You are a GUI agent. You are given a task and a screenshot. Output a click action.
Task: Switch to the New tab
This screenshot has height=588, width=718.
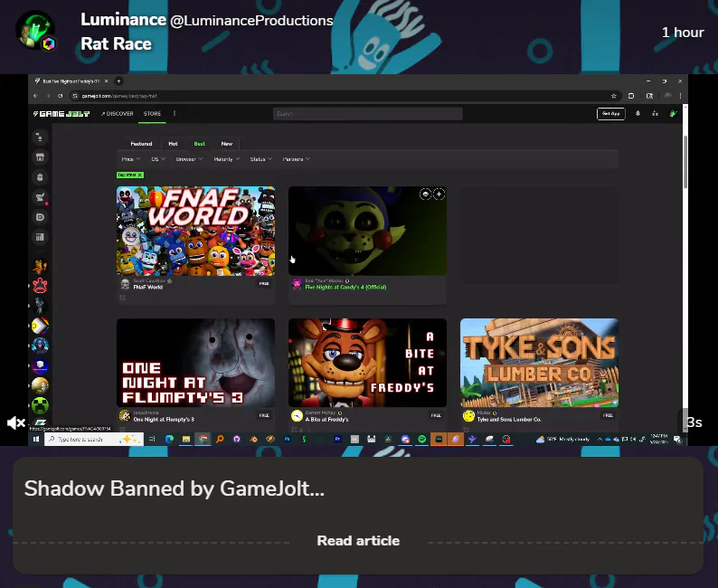pos(227,144)
